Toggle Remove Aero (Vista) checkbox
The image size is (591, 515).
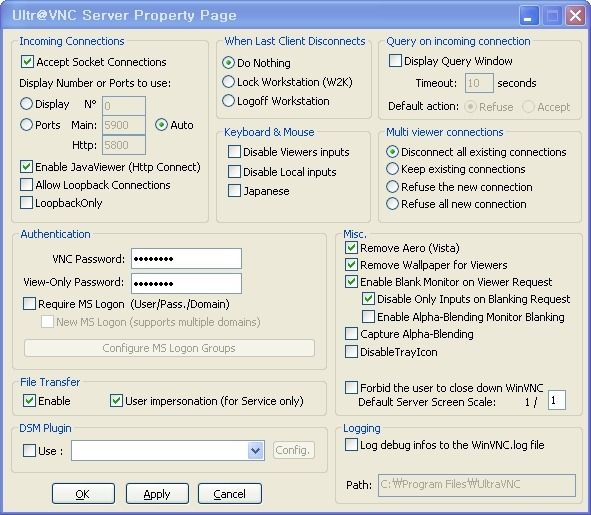351,248
